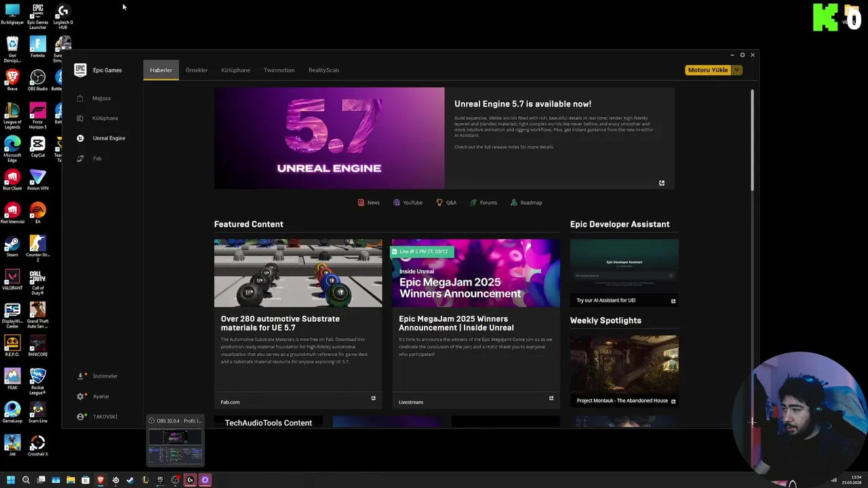Select Unreal Engine in the sidebar
This screenshot has height=488, width=868.
[102, 138]
